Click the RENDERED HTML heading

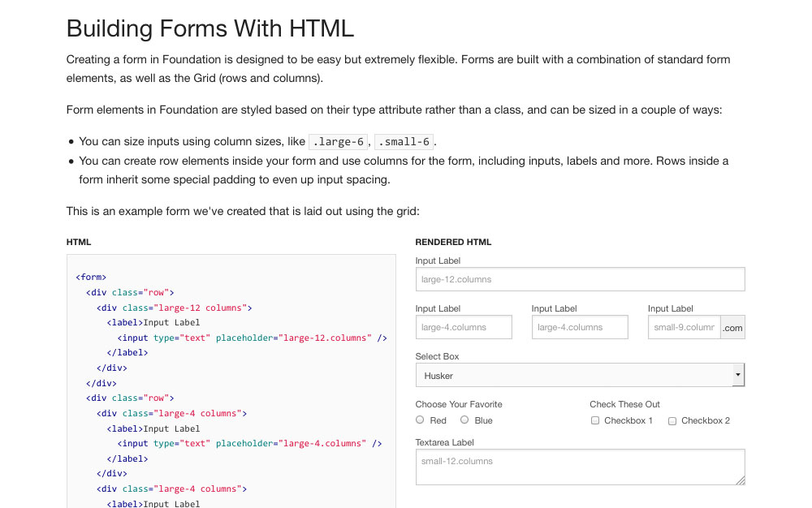click(x=453, y=242)
